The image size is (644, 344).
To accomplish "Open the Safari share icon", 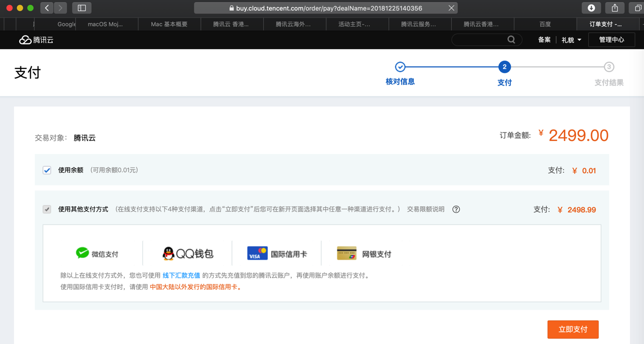I will [615, 8].
